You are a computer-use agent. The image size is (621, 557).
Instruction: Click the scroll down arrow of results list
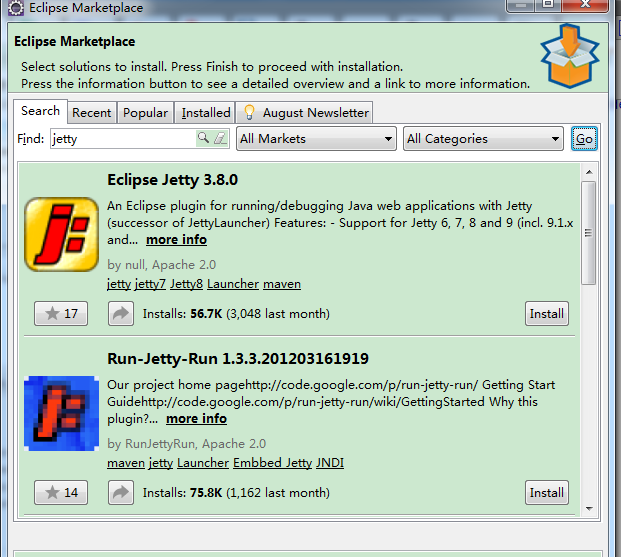point(589,508)
